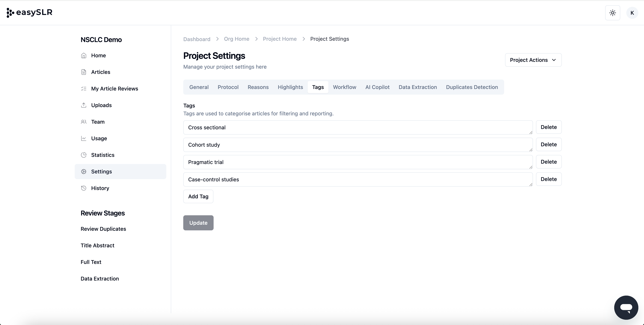Viewport: 644px width, 325px height.
Task: Open Home in the sidebar
Action: click(120, 55)
